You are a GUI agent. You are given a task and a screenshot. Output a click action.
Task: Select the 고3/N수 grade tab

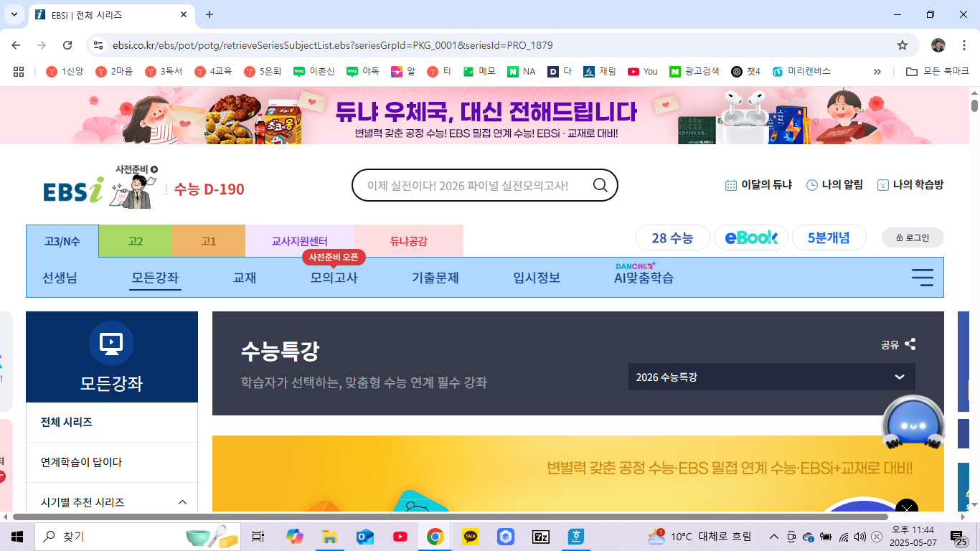point(62,241)
